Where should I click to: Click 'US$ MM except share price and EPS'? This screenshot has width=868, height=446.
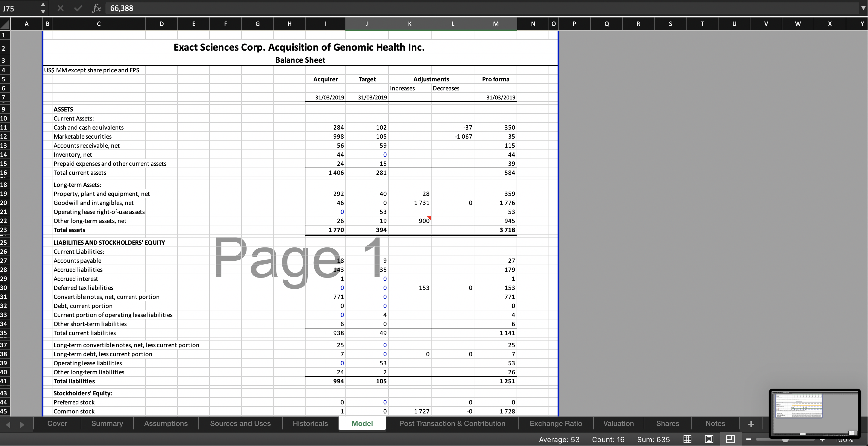point(92,70)
